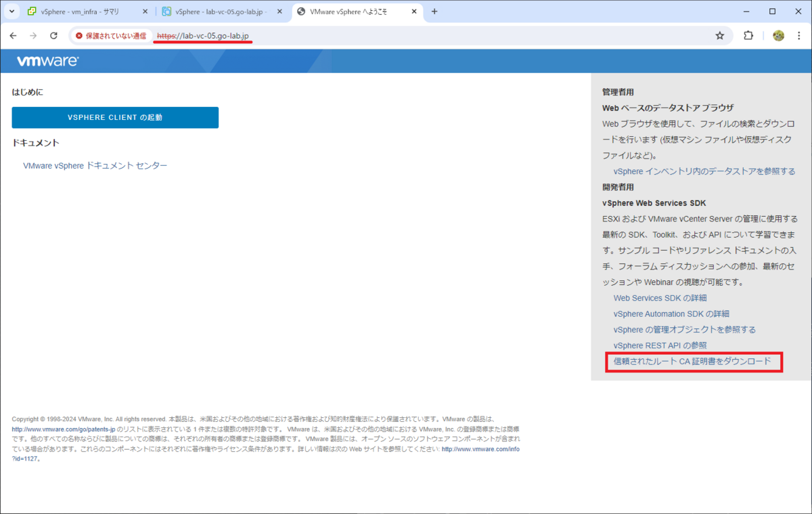Close the VMware vSphere へようこそ tab
This screenshot has height=514, width=812.
point(413,12)
